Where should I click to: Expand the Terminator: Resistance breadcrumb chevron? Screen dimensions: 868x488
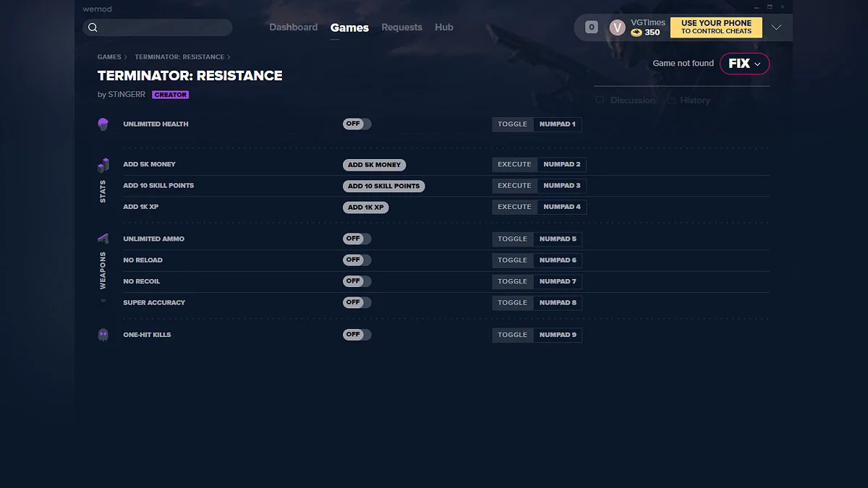pos(229,57)
